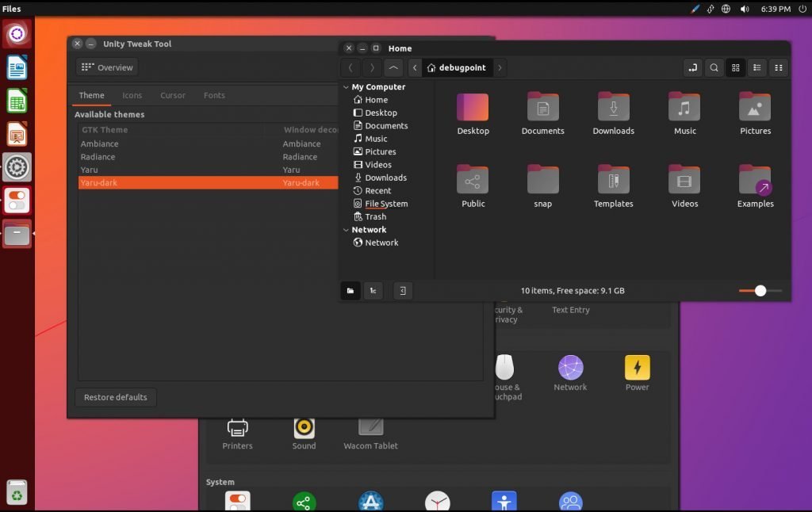
Task: Click the path bar right chevron
Action: (500, 68)
